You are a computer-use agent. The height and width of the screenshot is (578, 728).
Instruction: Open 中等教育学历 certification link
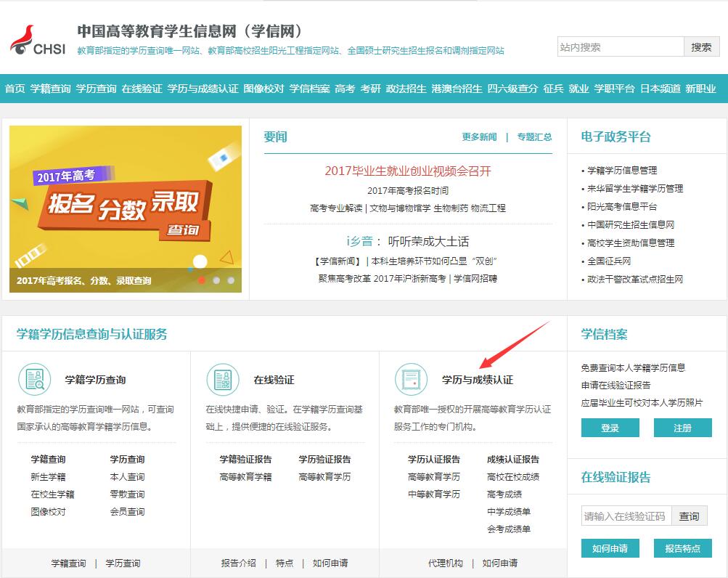coord(434,494)
